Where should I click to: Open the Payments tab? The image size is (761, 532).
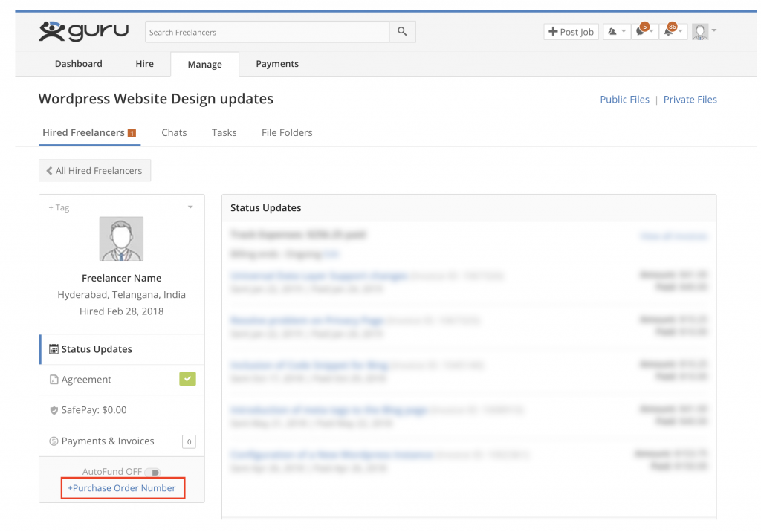(277, 64)
